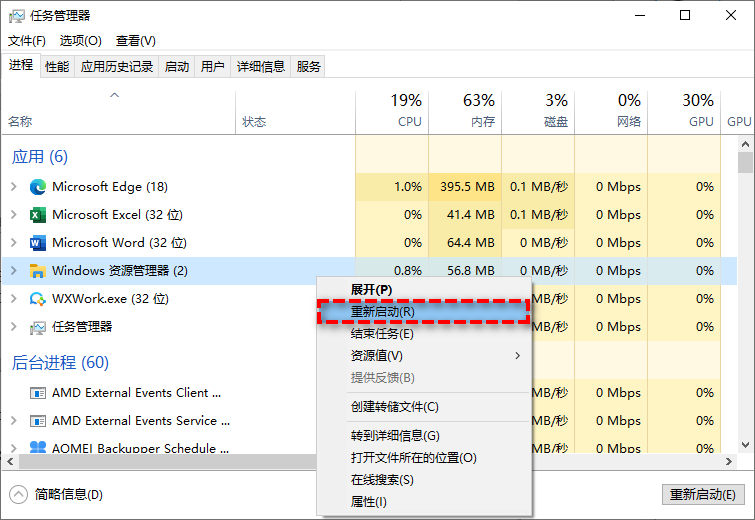Image resolution: width=755 pixels, height=520 pixels.
Task: Open the 选项(O) menu
Action: [80, 41]
